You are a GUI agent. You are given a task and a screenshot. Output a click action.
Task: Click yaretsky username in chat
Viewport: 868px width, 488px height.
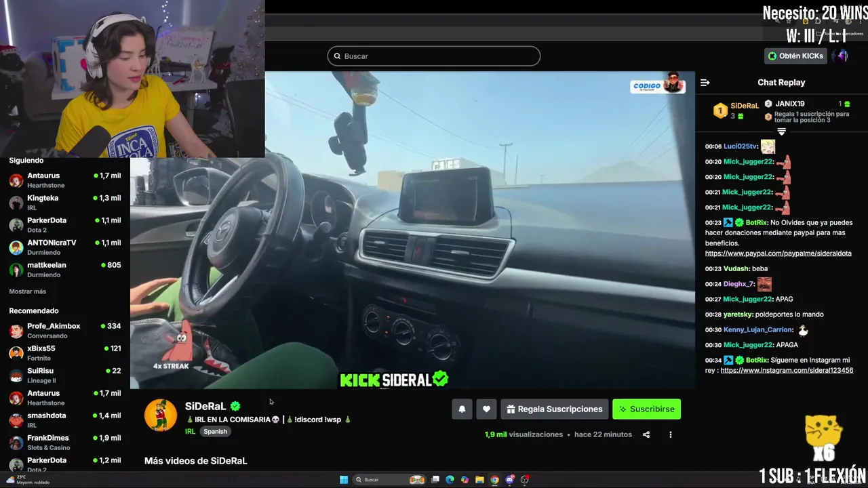(738, 314)
